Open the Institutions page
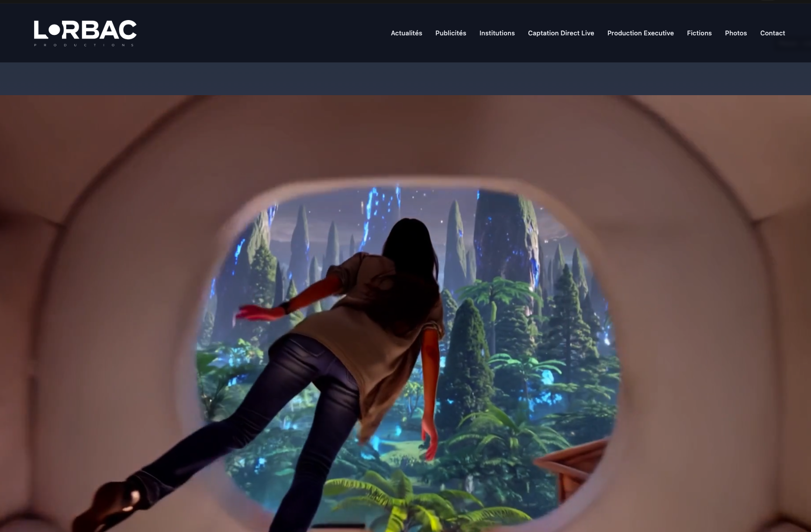Image resolution: width=811 pixels, height=532 pixels. pos(497,33)
